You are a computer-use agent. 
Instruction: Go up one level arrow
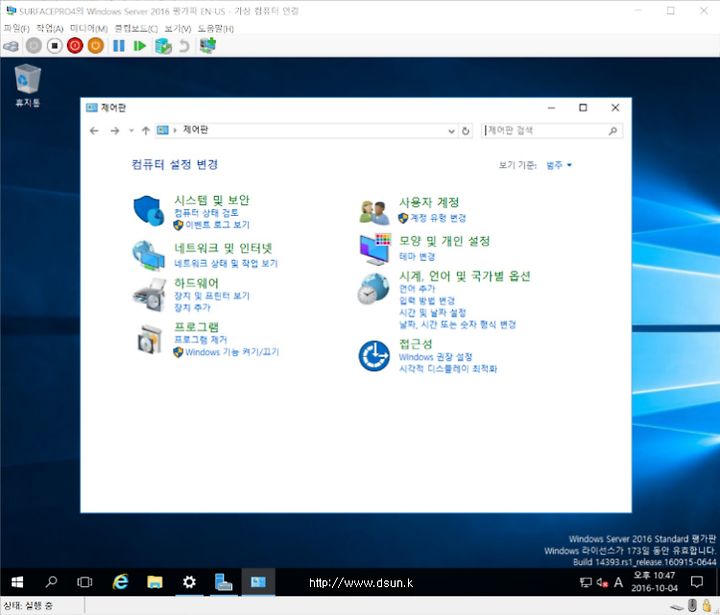coord(146,131)
